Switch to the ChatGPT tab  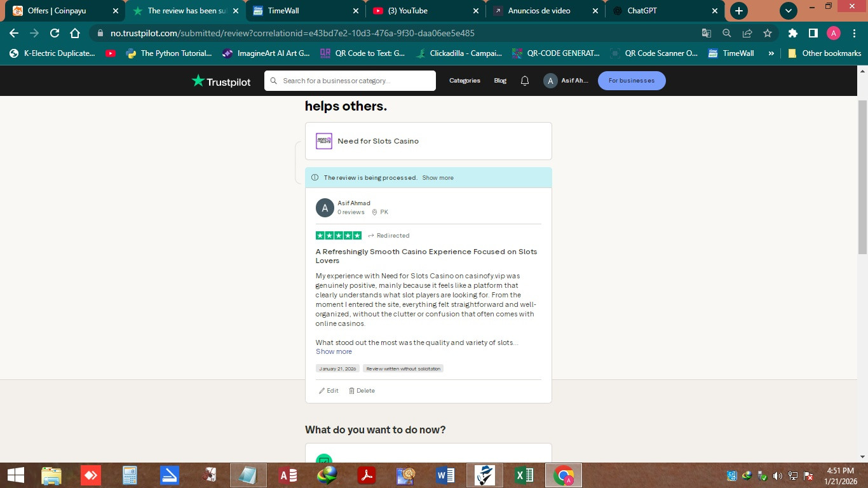[665, 11]
